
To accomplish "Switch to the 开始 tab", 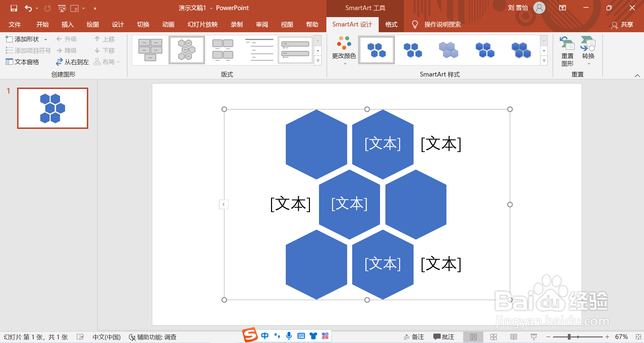I will pos(43,24).
